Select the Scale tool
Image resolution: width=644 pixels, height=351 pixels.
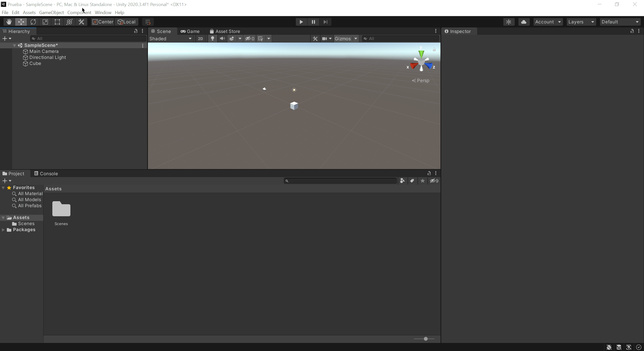45,22
